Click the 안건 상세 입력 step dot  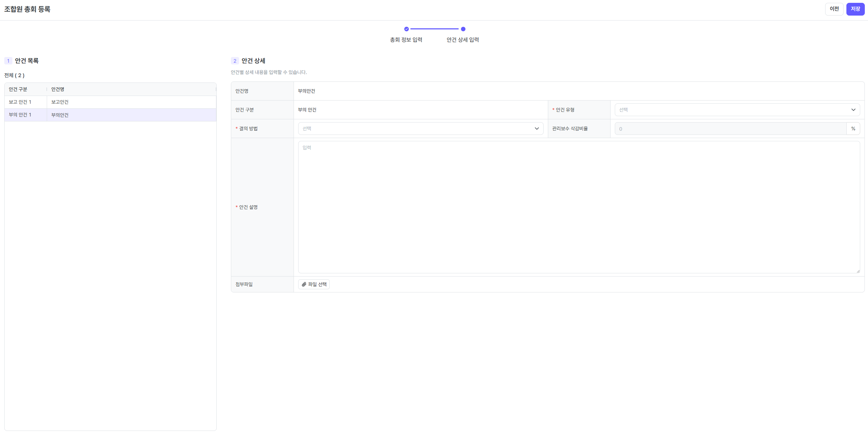pyautogui.click(x=463, y=29)
